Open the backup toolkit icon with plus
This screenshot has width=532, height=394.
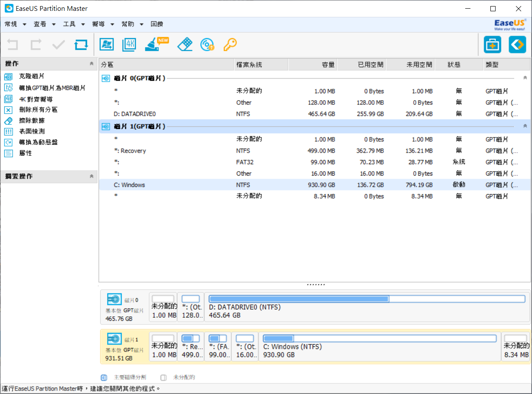tap(493, 45)
